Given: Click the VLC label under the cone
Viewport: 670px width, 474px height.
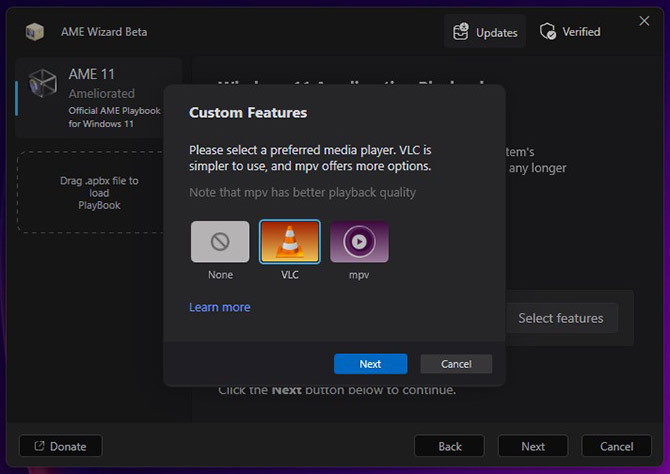Looking at the screenshot, I should [x=290, y=274].
